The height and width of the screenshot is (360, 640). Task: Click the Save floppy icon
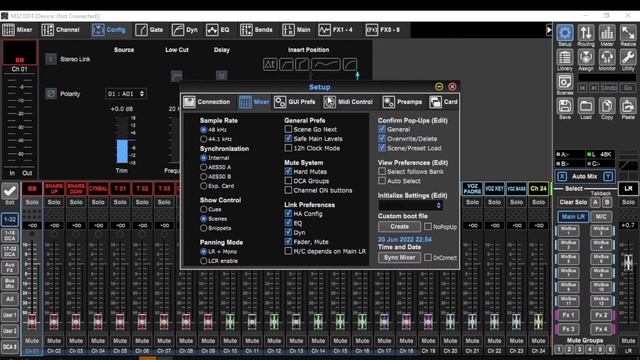tap(565, 106)
